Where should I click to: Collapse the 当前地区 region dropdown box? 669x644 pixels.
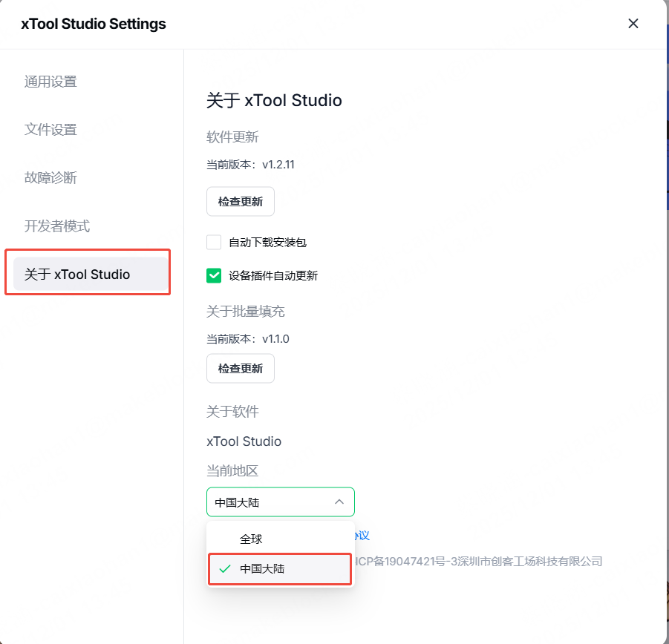280,502
